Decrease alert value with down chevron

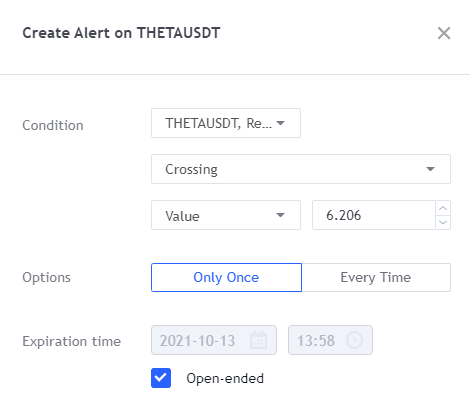pos(443,222)
